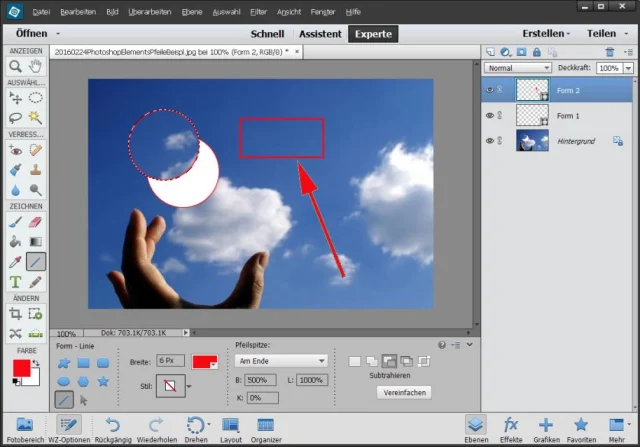Viewport: 640px width, 447px height.
Task: Pick the Horizontal Type tool
Action: click(14, 282)
